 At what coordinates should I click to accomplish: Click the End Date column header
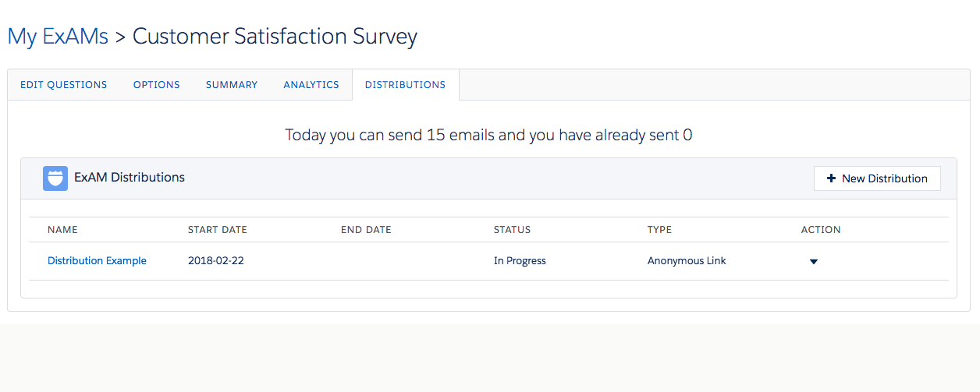click(x=366, y=230)
